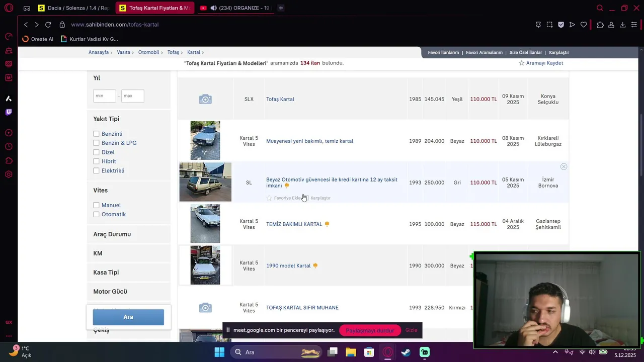Viewport: 644px width, 362px height.
Task: Open File Explorer from taskbar
Action: tap(351, 352)
